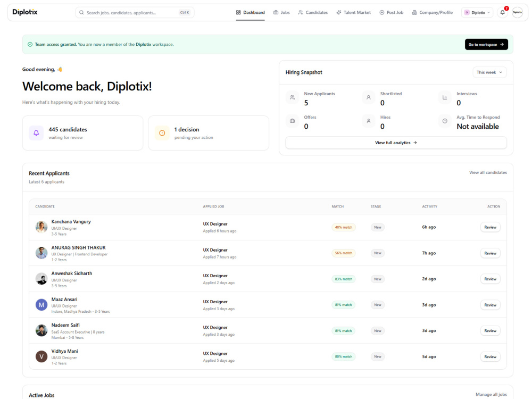Click the Interviews chart icon

(x=444, y=98)
